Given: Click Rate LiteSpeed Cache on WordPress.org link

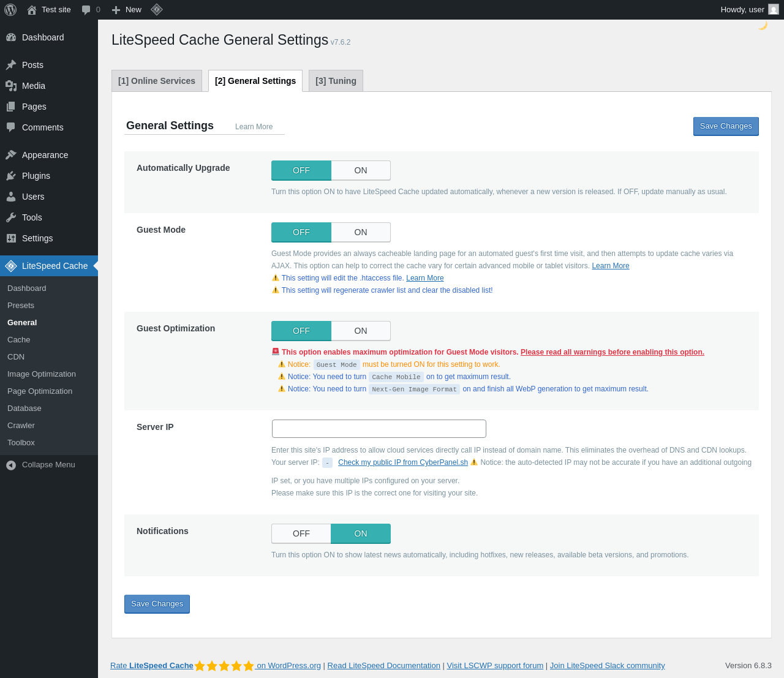Looking at the screenshot, I should [x=216, y=666].
